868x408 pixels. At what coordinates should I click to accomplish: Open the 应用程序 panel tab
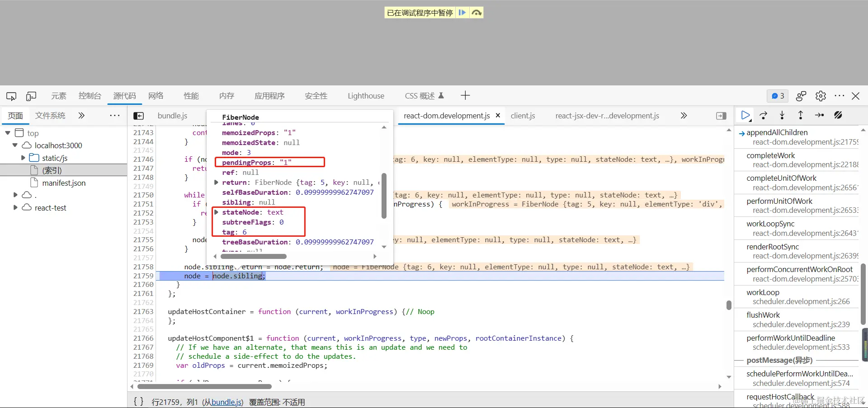[269, 96]
